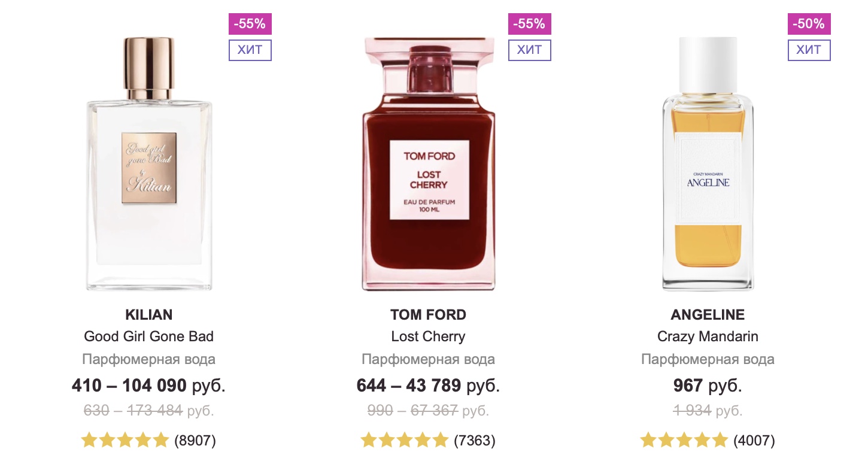Open the Tom Ford Lost Cherry bottle image
Image resolution: width=868 pixels, height=461 pixels.
[429, 164]
